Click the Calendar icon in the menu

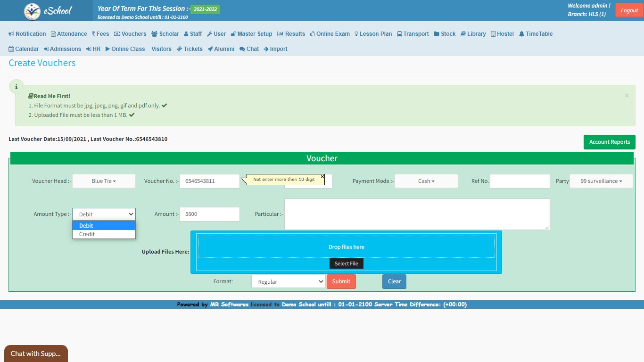11,49
